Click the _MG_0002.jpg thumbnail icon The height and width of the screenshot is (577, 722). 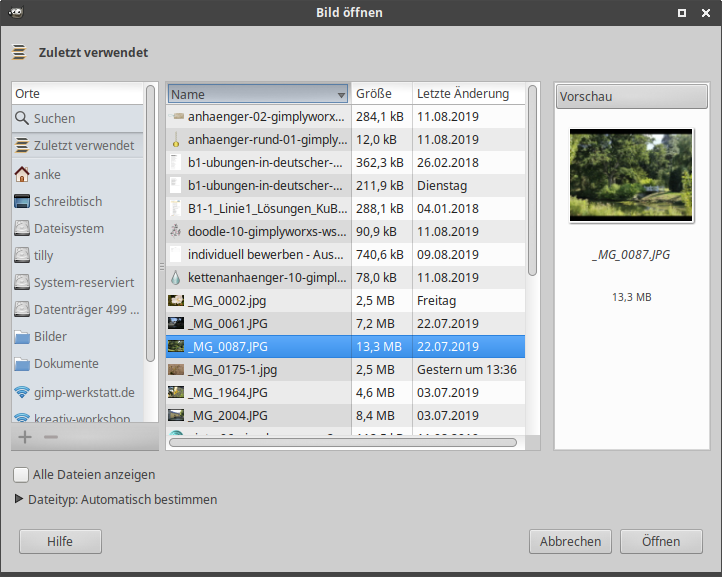point(176,301)
